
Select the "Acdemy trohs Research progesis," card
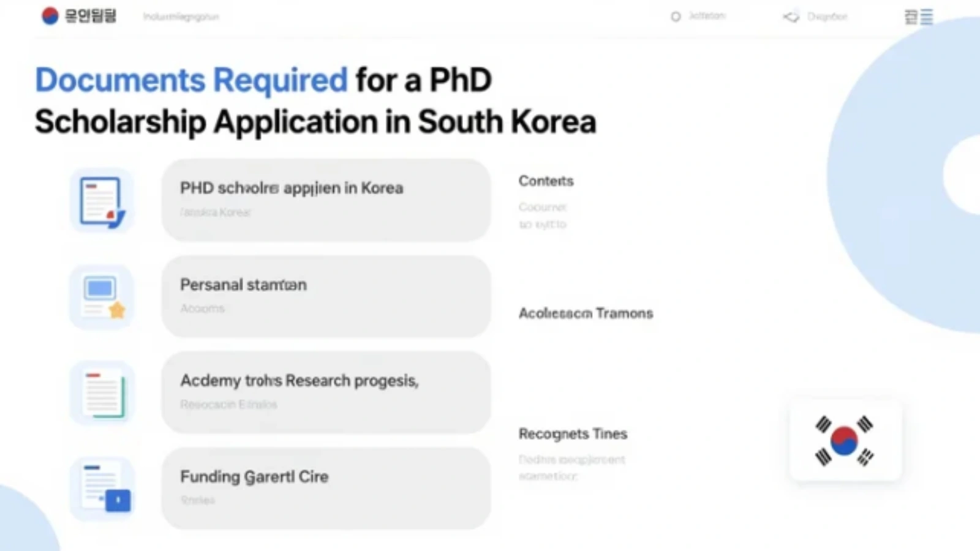326,392
